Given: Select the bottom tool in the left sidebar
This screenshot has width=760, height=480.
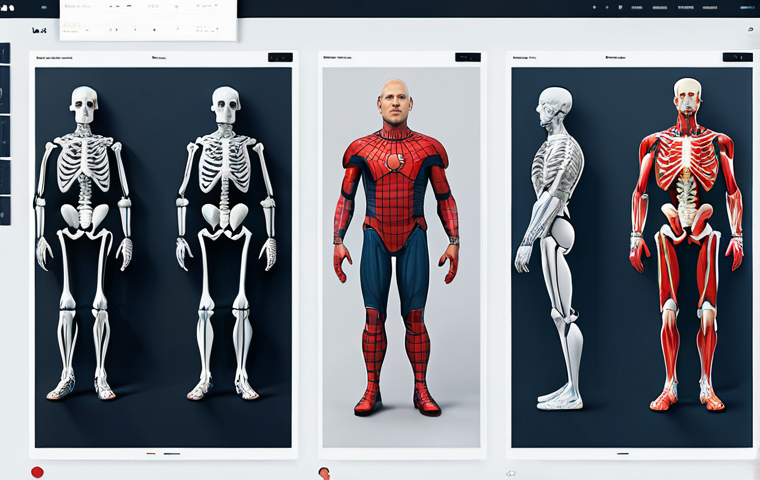Looking at the screenshot, I should 5,210.
